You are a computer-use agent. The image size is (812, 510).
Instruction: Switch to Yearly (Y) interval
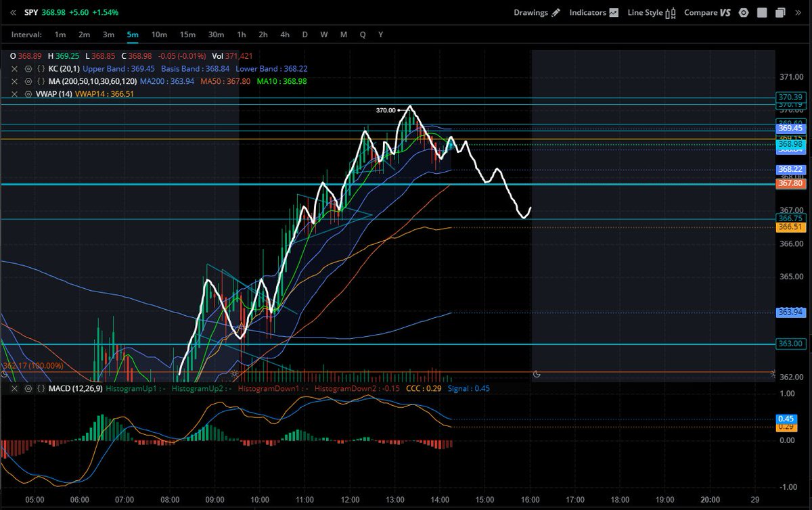[381, 34]
